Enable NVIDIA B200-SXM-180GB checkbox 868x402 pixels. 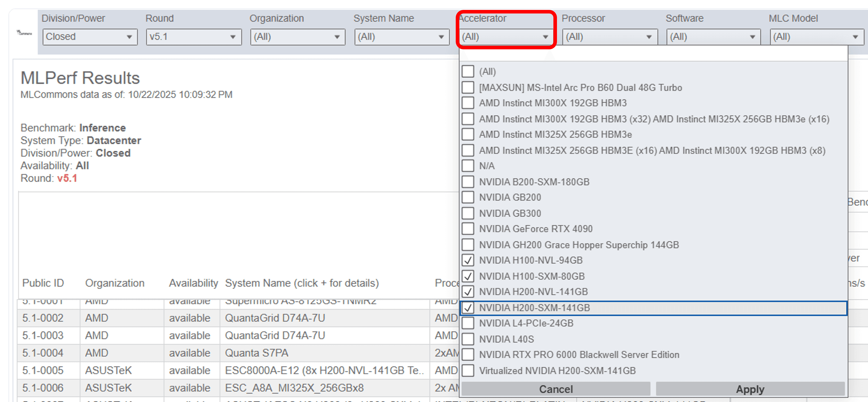click(x=468, y=182)
